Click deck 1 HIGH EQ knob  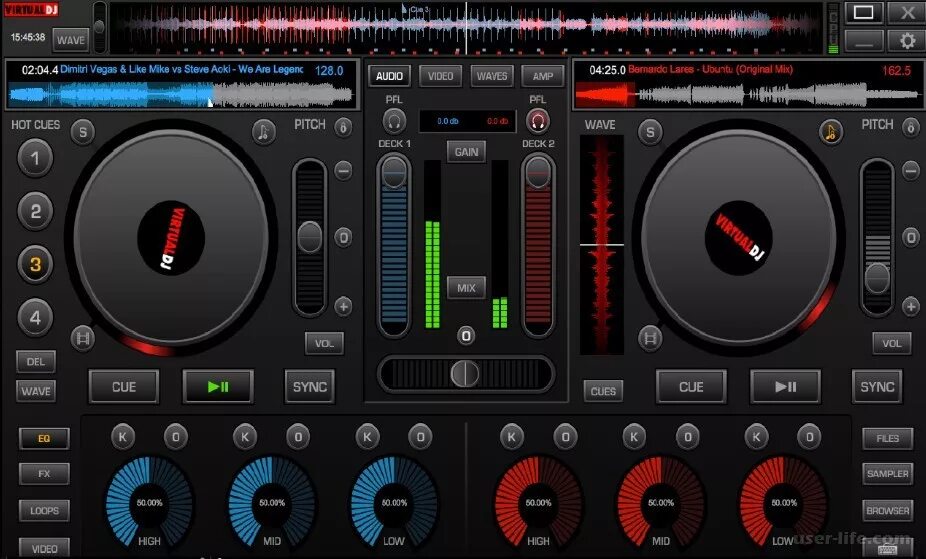point(149,502)
